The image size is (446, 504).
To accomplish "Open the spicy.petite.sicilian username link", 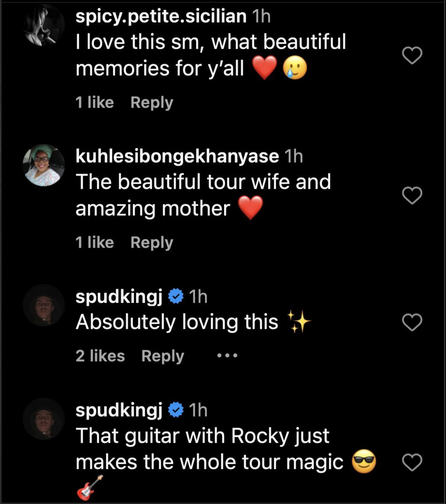I will pyautogui.click(x=161, y=16).
